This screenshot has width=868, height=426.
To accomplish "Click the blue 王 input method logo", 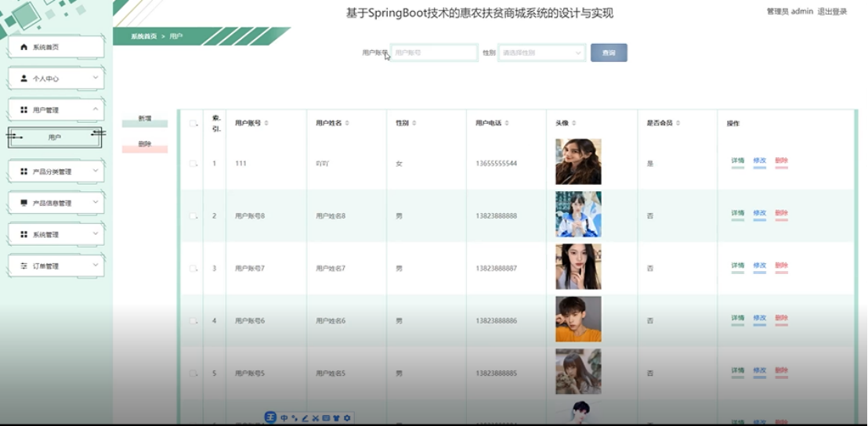I will point(271,417).
